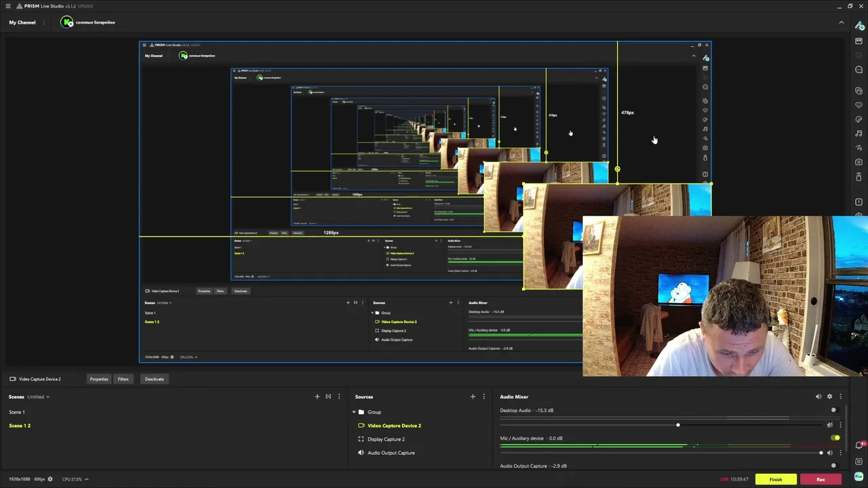Click the yellow Finish button

[x=776, y=479]
